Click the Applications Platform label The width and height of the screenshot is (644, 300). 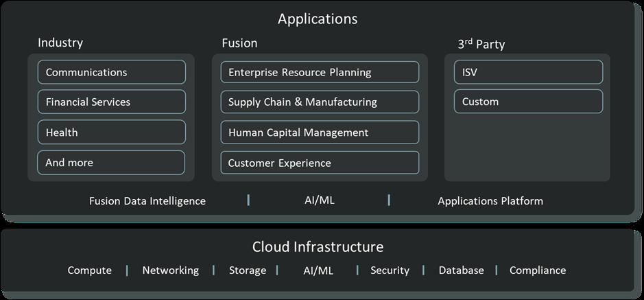490,201
